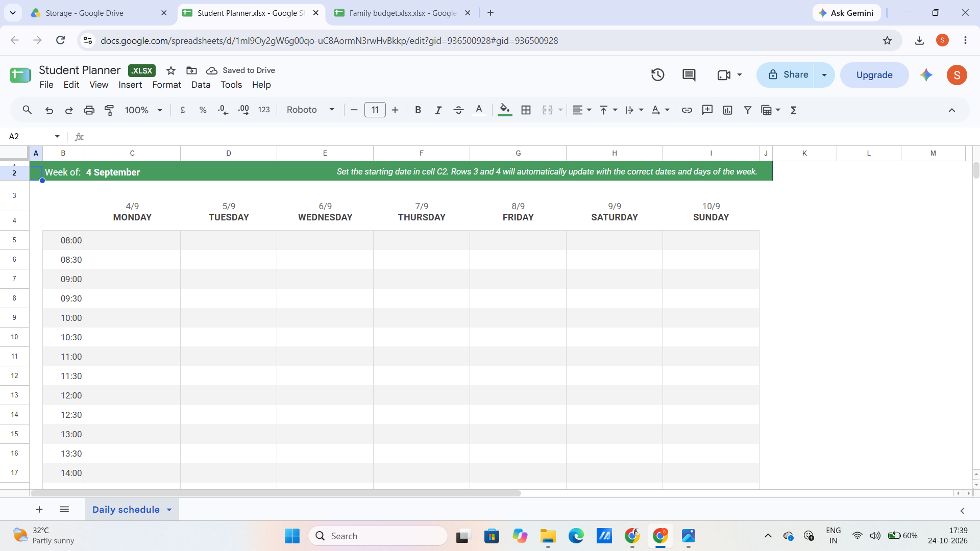Open the zoom 100% dropdown
980x551 pixels.
click(x=143, y=110)
